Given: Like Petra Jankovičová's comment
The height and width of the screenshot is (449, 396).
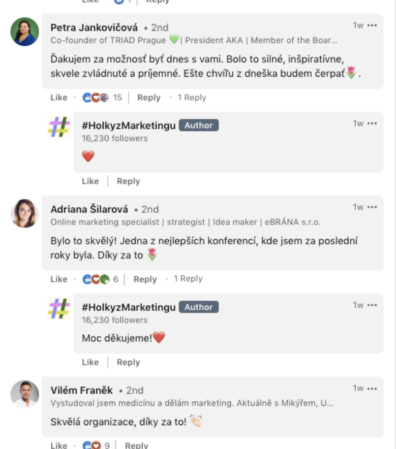Looking at the screenshot, I should click(59, 98).
